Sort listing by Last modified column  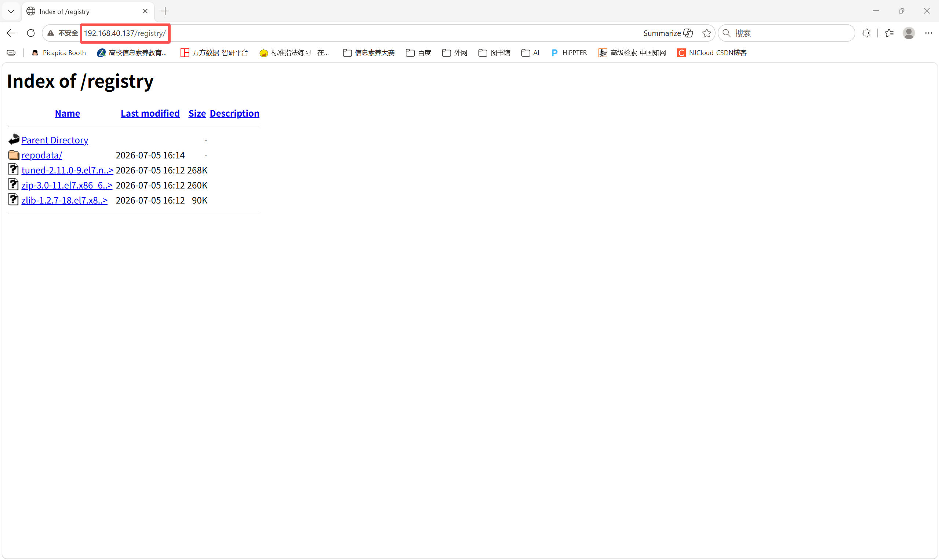point(150,113)
